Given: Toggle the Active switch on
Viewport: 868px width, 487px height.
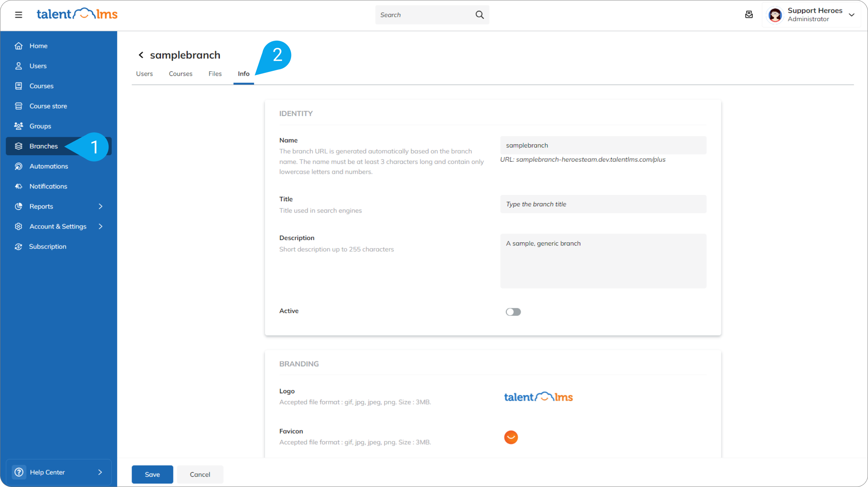Looking at the screenshot, I should [x=513, y=312].
